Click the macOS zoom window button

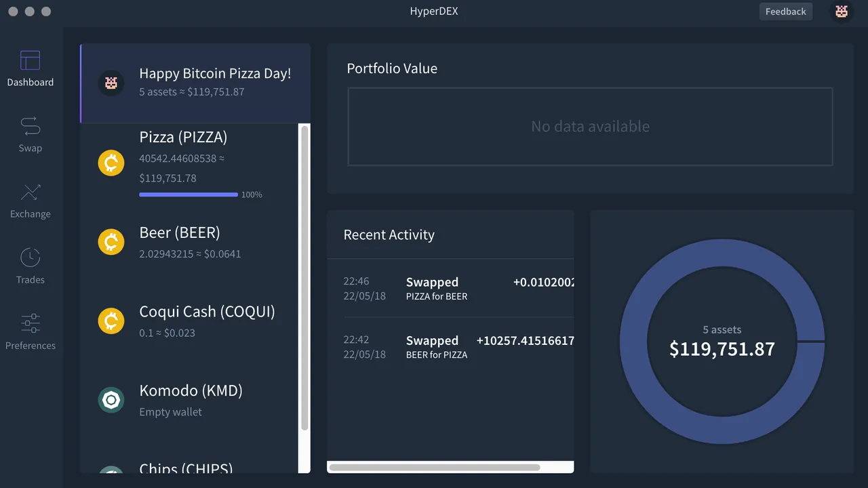click(46, 12)
